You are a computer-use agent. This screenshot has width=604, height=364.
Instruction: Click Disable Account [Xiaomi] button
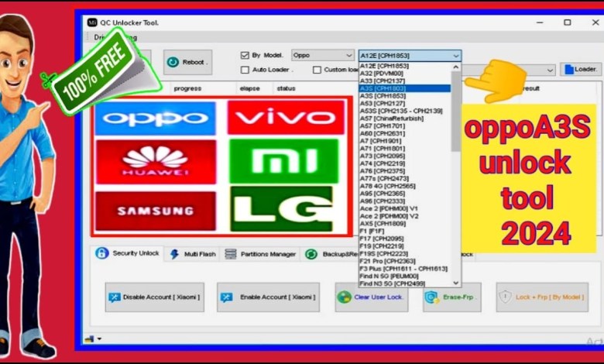point(154,297)
